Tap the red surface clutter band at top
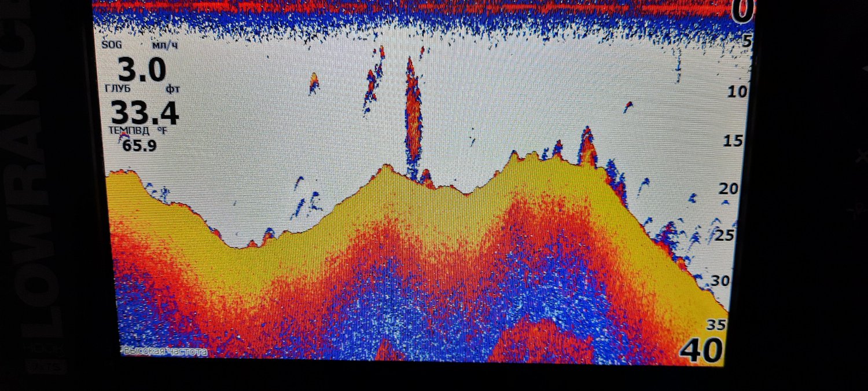868x391 pixels. (405, 7)
